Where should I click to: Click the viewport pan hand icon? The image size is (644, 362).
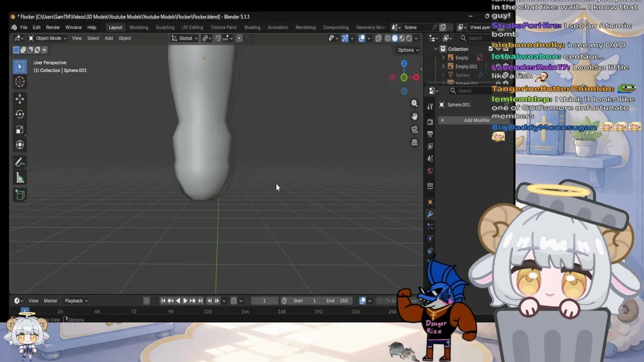pos(415,116)
